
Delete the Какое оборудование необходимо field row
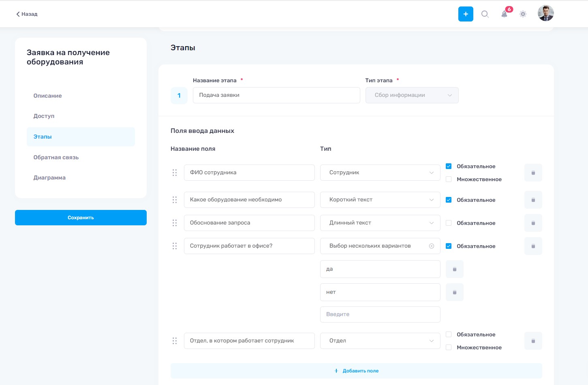[533, 200]
